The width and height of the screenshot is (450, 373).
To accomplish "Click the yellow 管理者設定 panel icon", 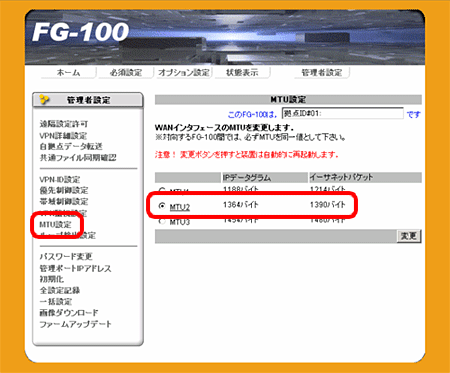I will pyautogui.click(x=44, y=99).
